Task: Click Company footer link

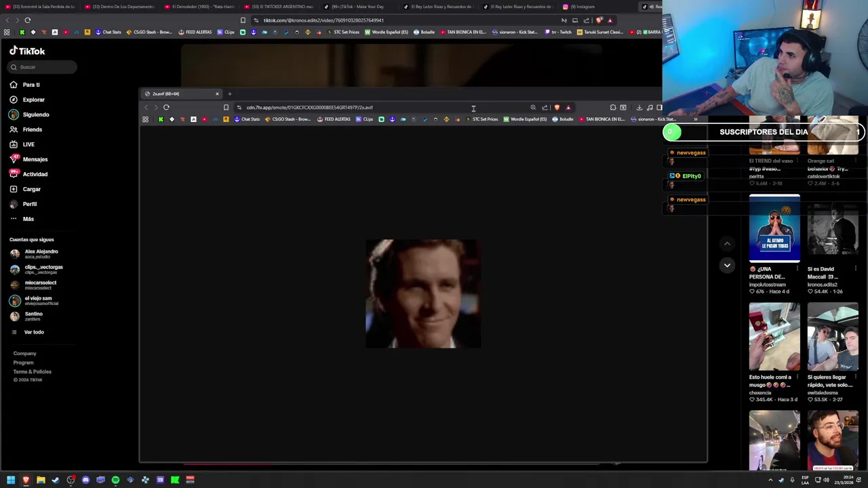Action: point(24,353)
